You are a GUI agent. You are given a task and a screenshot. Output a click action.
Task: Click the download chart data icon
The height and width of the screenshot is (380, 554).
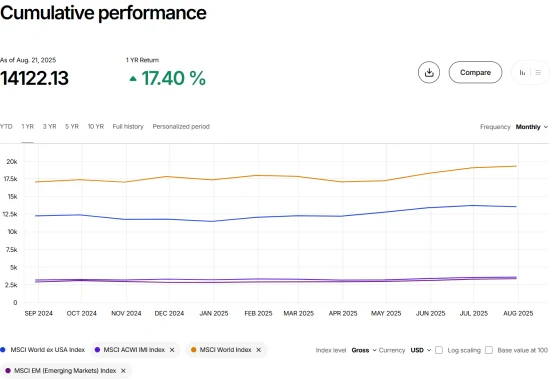[x=429, y=72]
